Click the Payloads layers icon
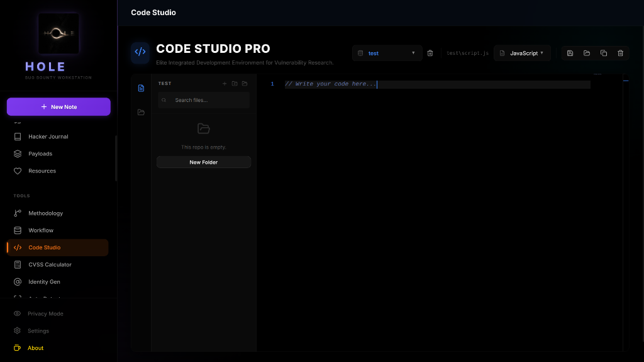644x362 pixels. [x=18, y=154]
